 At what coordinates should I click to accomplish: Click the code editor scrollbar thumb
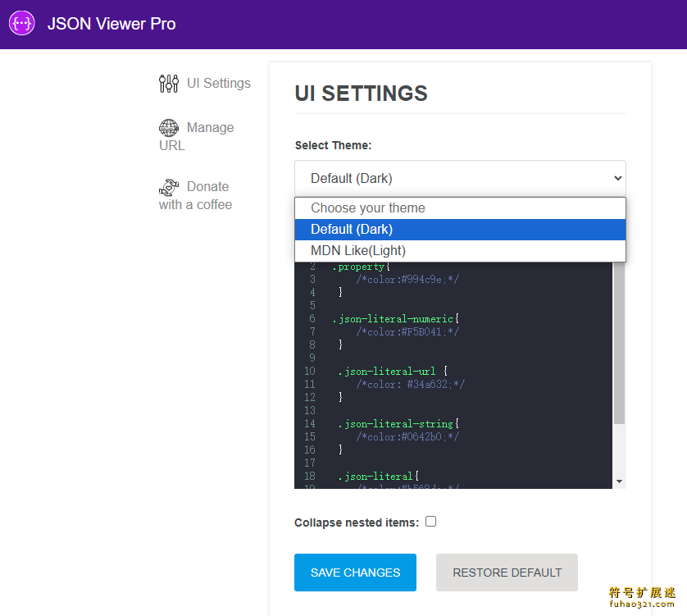pyautogui.click(x=619, y=343)
